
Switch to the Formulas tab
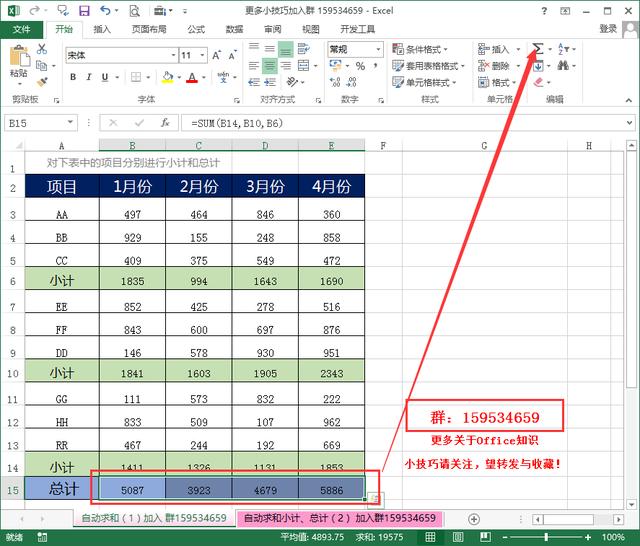click(196, 29)
